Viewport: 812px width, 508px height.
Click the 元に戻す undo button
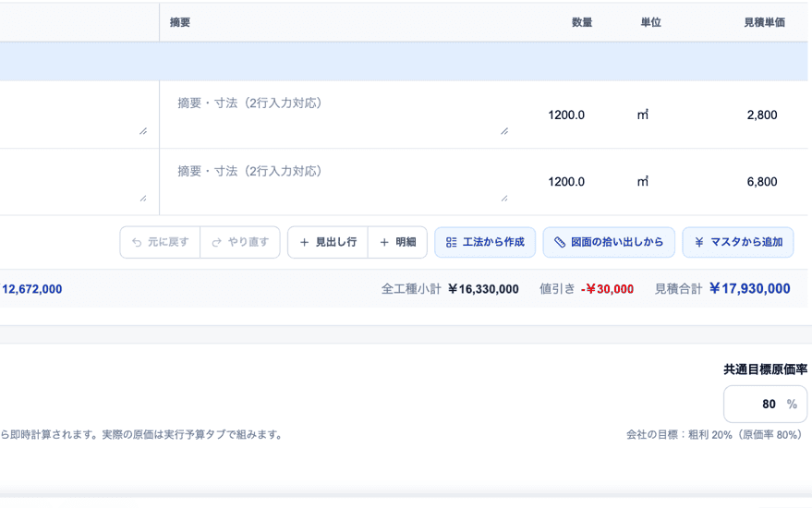pos(160,242)
